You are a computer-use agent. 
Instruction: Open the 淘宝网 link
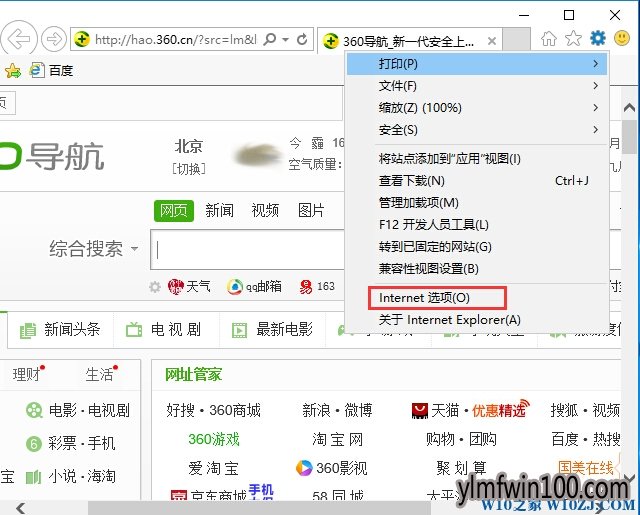click(x=338, y=440)
